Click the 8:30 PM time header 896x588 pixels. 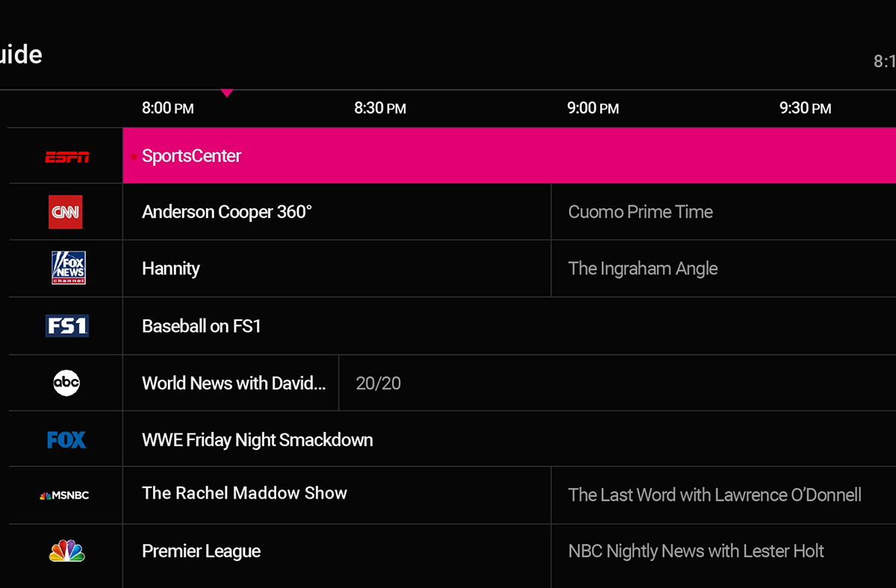coord(380,108)
